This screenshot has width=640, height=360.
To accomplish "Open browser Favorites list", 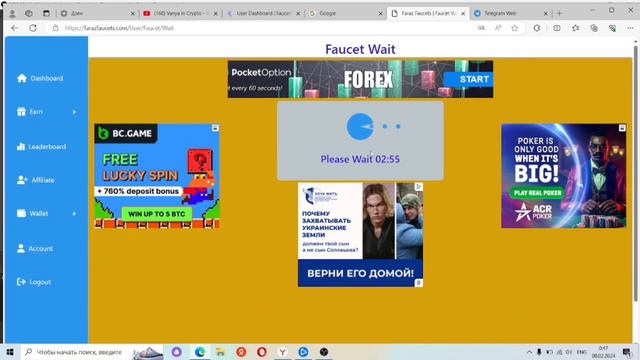I will click(x=576, y=28).
